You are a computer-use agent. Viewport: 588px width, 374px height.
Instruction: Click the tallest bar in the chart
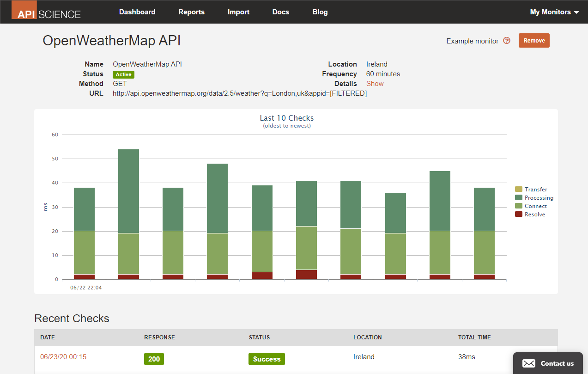128,194
